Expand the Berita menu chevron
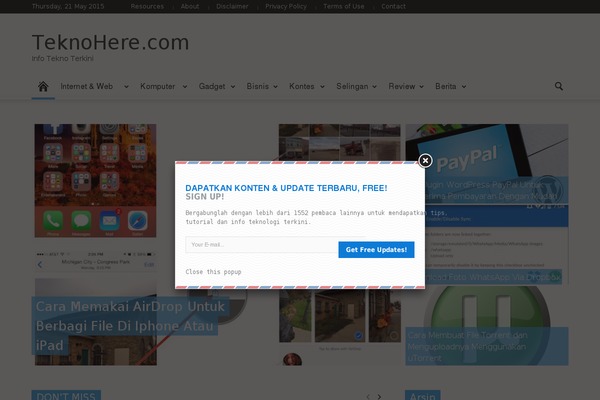Screen dimensions: 600x400 pos(464,87)
